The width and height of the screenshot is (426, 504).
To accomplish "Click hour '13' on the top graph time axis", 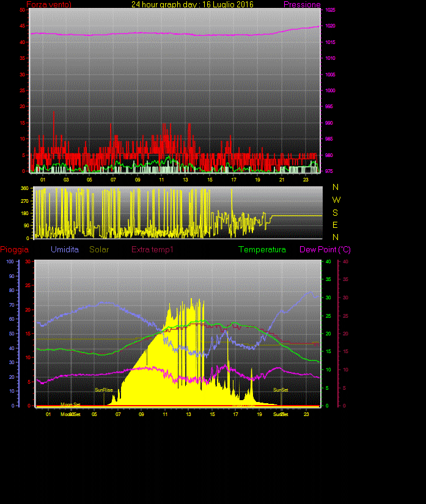I will click(186, 180).
